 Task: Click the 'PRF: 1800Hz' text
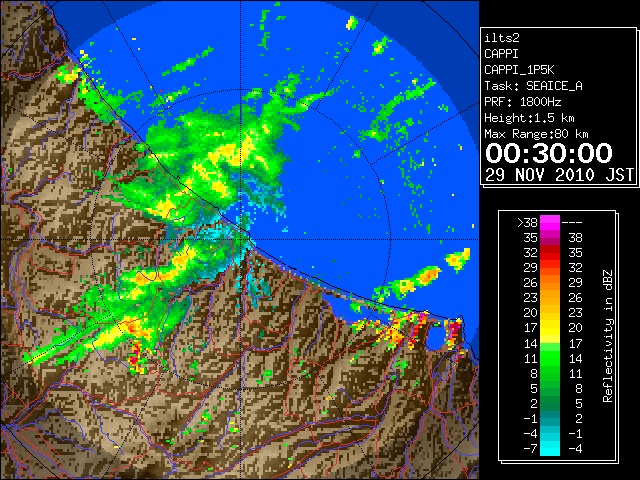pos(522,102)
